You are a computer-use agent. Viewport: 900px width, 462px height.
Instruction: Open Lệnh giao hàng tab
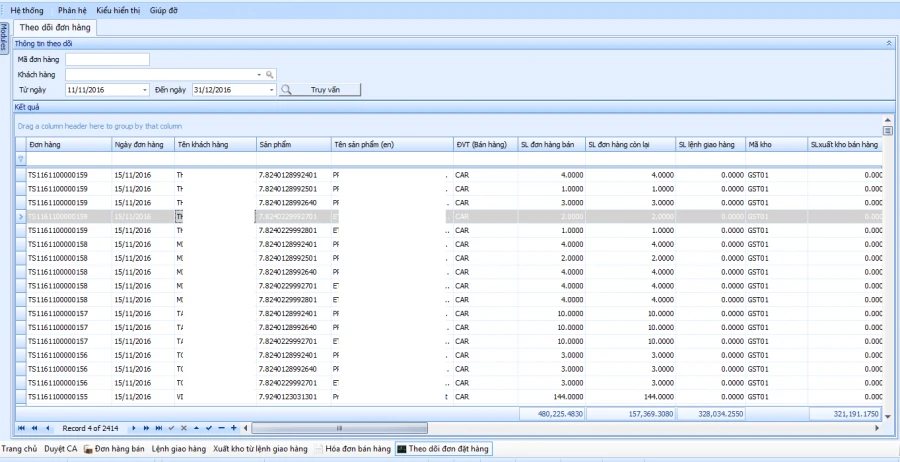(179, 449)
